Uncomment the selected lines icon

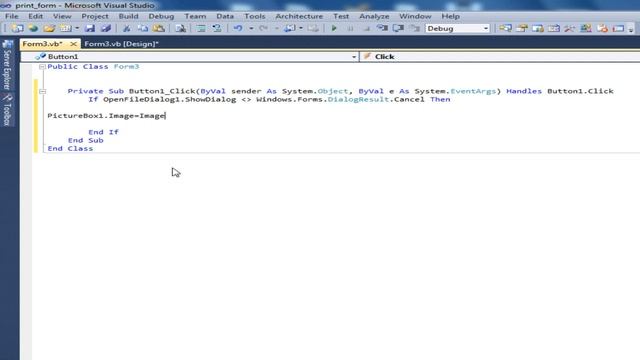(217, 29)
